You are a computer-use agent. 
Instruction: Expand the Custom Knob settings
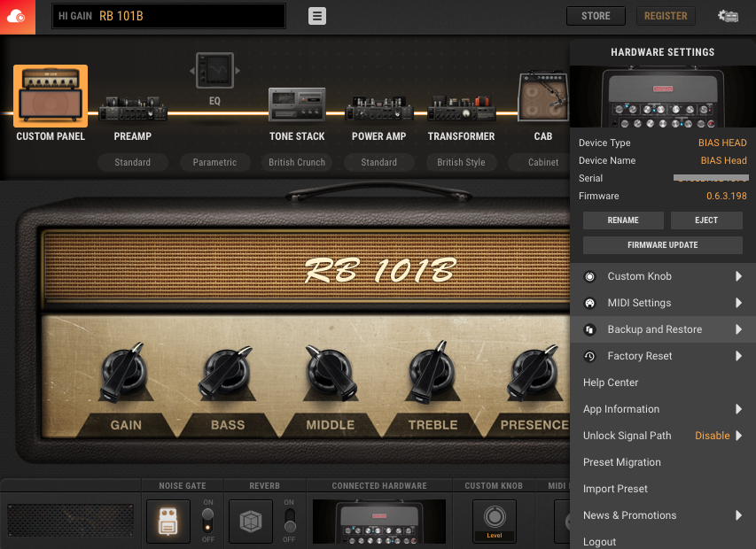point(662,276)
